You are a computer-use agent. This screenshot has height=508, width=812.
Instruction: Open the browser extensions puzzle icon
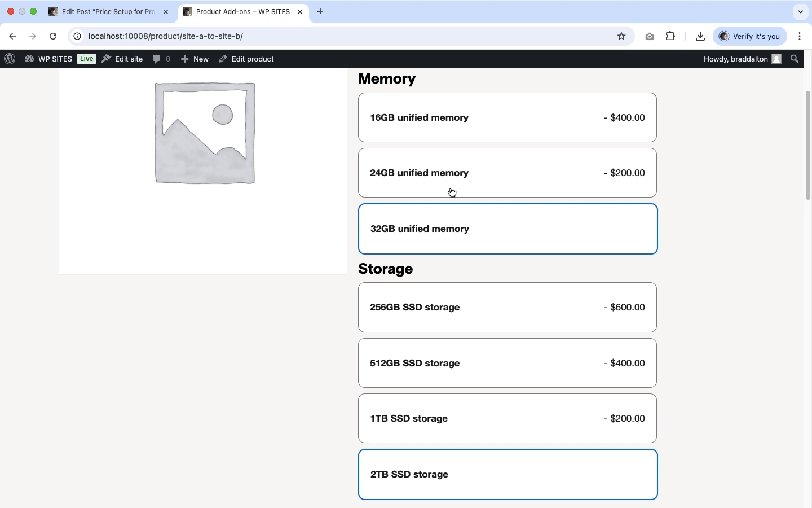670,36
